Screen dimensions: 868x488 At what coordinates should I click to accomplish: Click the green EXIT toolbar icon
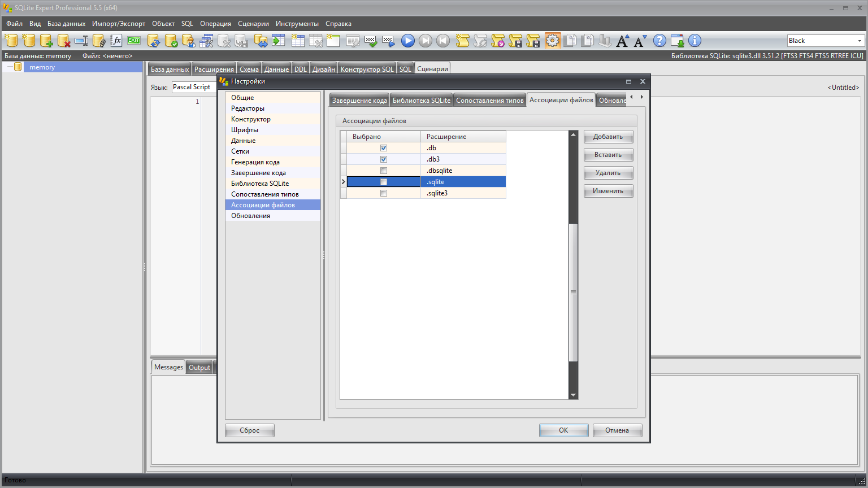click(134, 41)
